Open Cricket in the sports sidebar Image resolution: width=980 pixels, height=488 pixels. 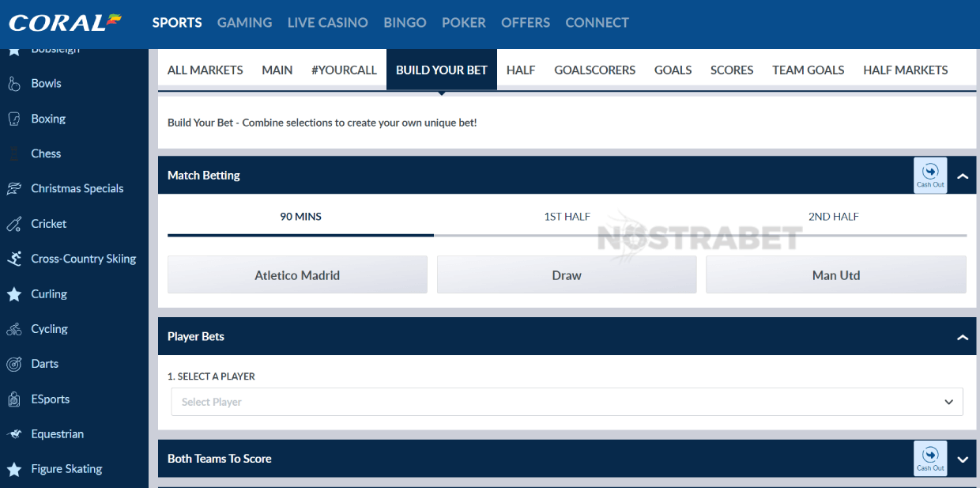click(x=49, y=224)
